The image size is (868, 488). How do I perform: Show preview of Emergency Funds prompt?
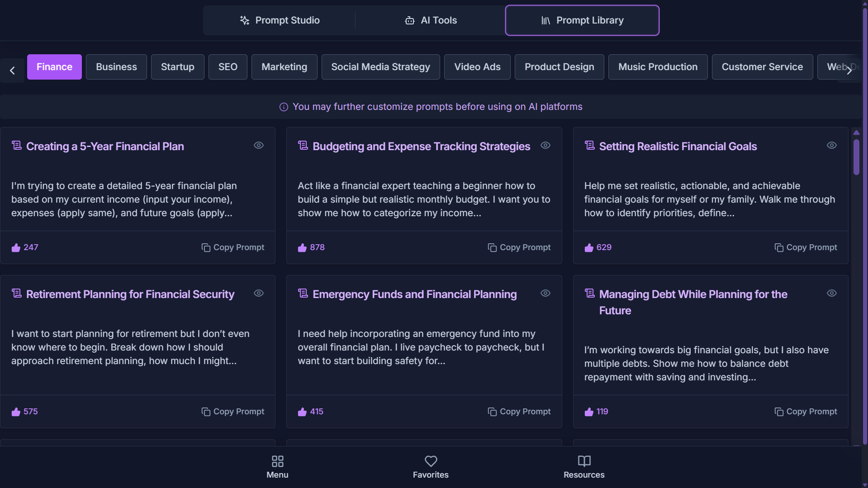coord(545,294)
